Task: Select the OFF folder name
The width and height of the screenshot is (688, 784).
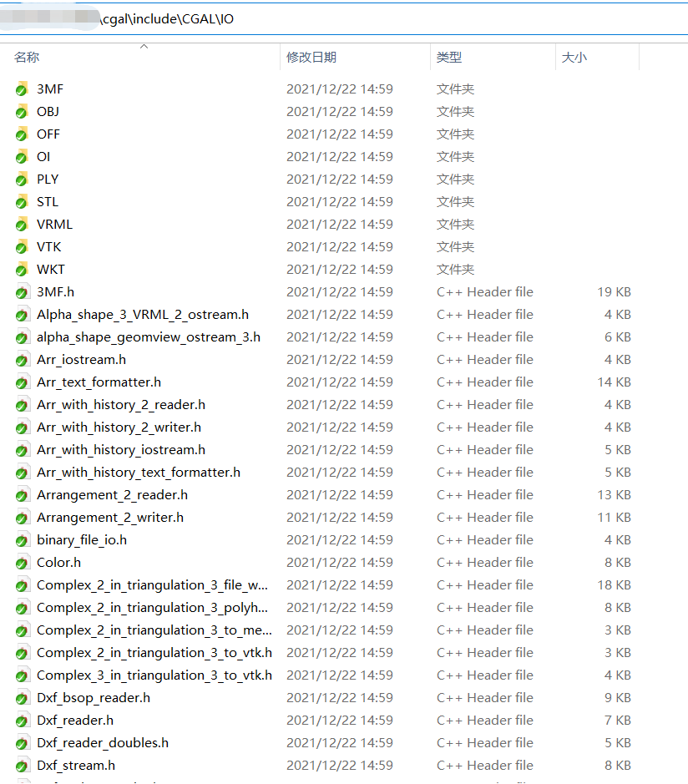Action: 48,134
